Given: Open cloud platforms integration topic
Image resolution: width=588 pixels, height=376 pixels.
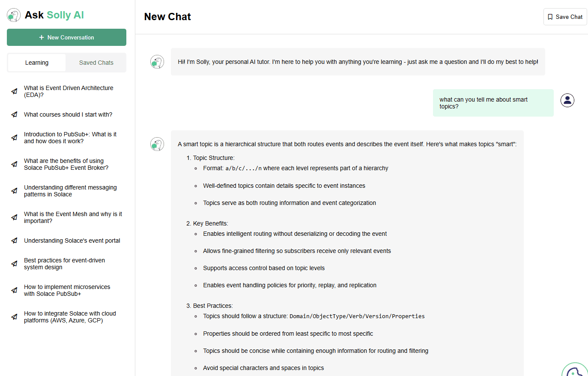Looking at the screenshot, I should click(x=70, y=317).
